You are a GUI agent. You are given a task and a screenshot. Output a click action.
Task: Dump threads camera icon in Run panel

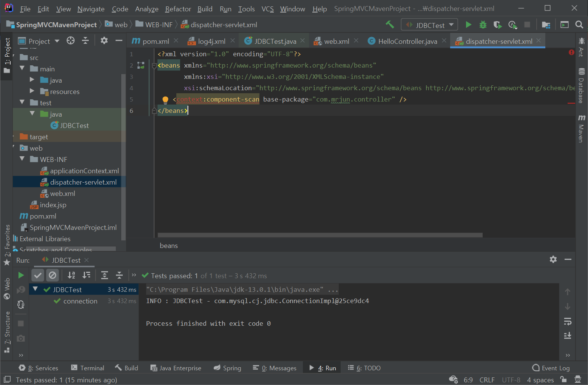21,338
